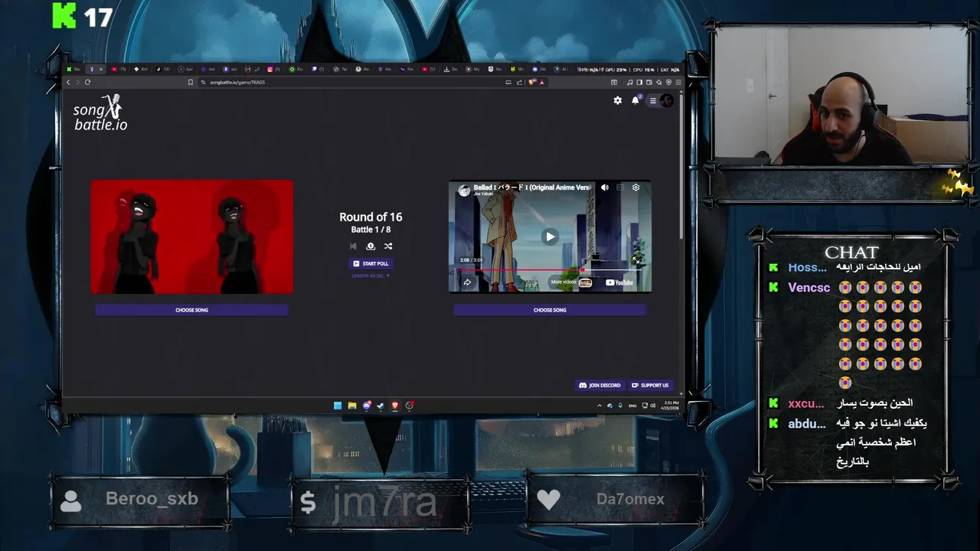Viewport: 980px width, 551px height.
Task: Choose the left red song
Action: coord(191,310)
